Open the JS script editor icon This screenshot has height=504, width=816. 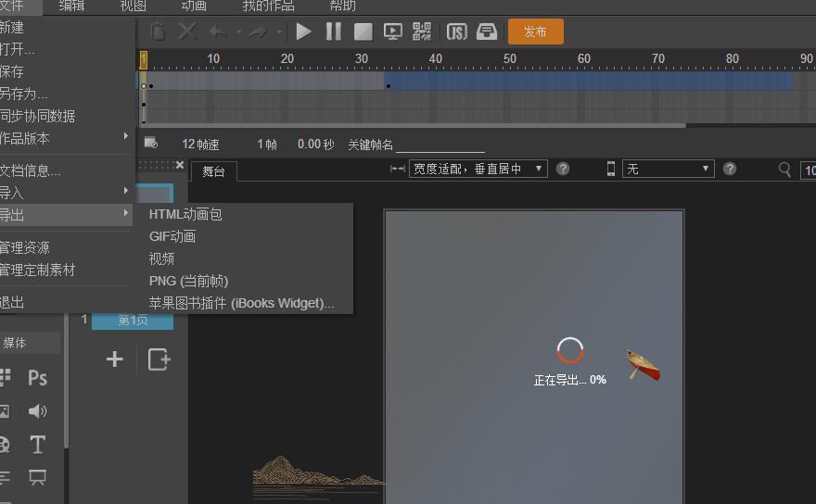(x=456, y=31)
